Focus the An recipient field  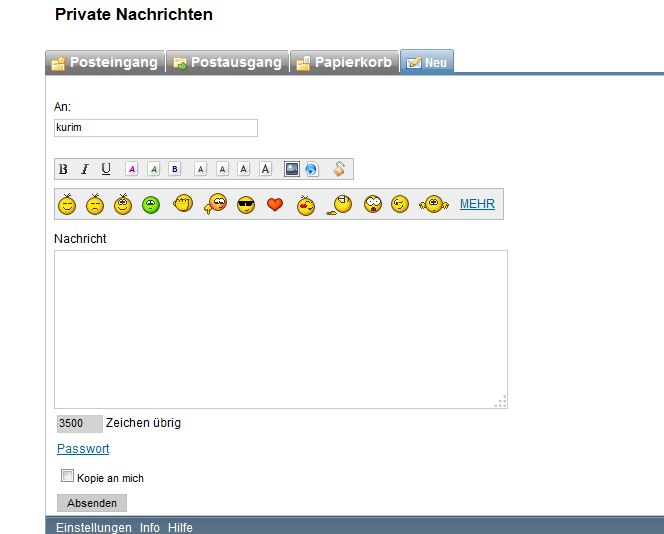tap(156, 128)
